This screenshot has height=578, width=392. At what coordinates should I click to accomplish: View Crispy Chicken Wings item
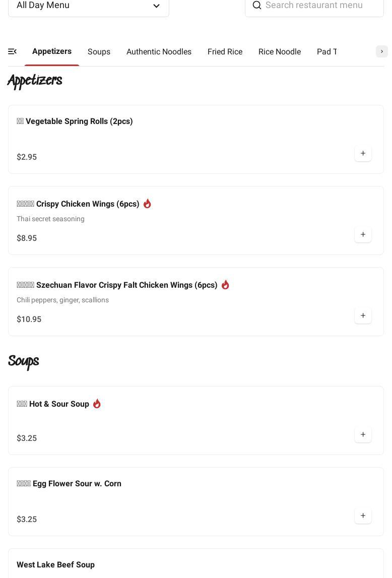pos(88,204)
